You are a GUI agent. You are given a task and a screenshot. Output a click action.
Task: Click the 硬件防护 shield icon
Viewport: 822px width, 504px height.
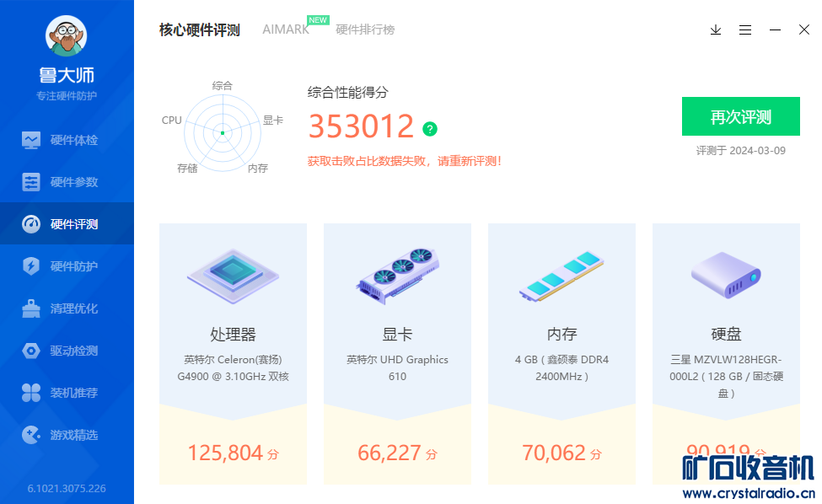click(31, 266)
